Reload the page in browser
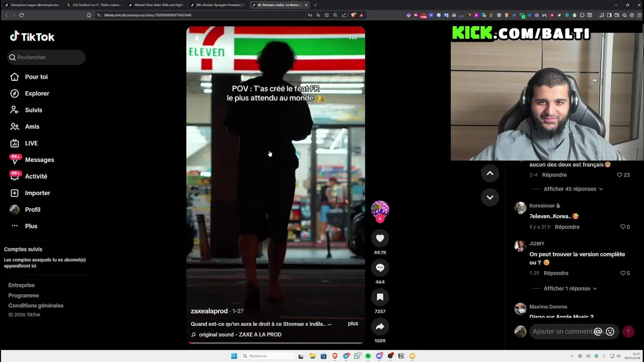Image resolution: width=644 pixels, height=362 pixels. click(22, 15)
